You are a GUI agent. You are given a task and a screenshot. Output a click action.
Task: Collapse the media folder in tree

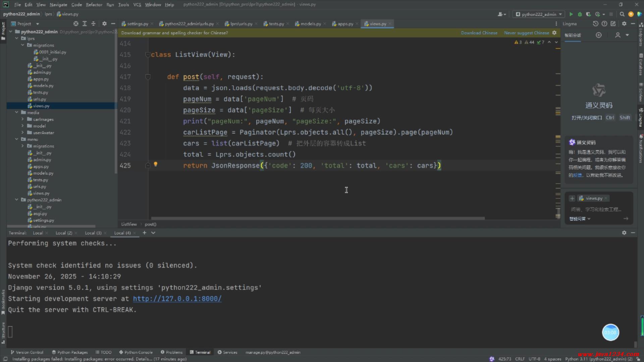[16, 113]
